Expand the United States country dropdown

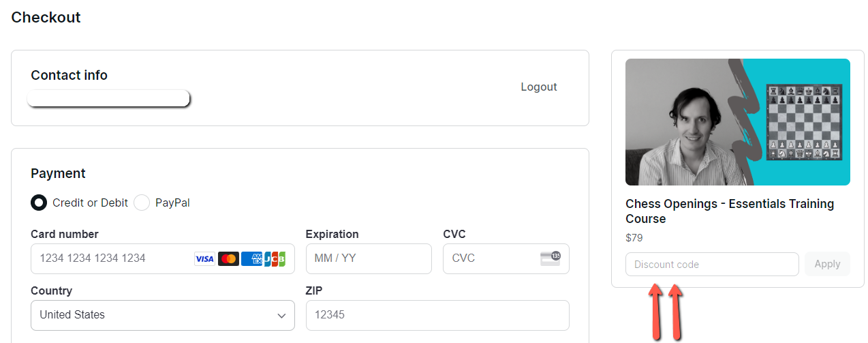point(162,315)
